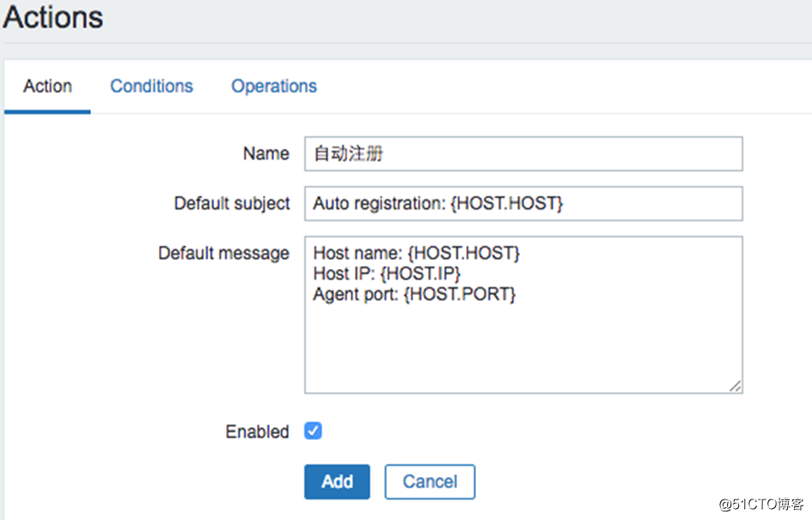The height and width of the screenshot is (520, 812).
Task: Click the {HOST.HOST} macro in Default subject
Action: [506, 204]
